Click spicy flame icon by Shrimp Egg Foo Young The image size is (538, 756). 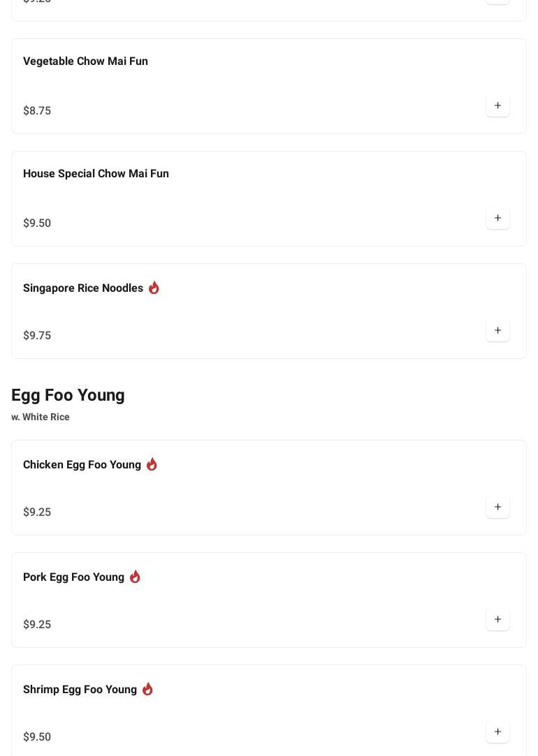click(x=147, y=689)
